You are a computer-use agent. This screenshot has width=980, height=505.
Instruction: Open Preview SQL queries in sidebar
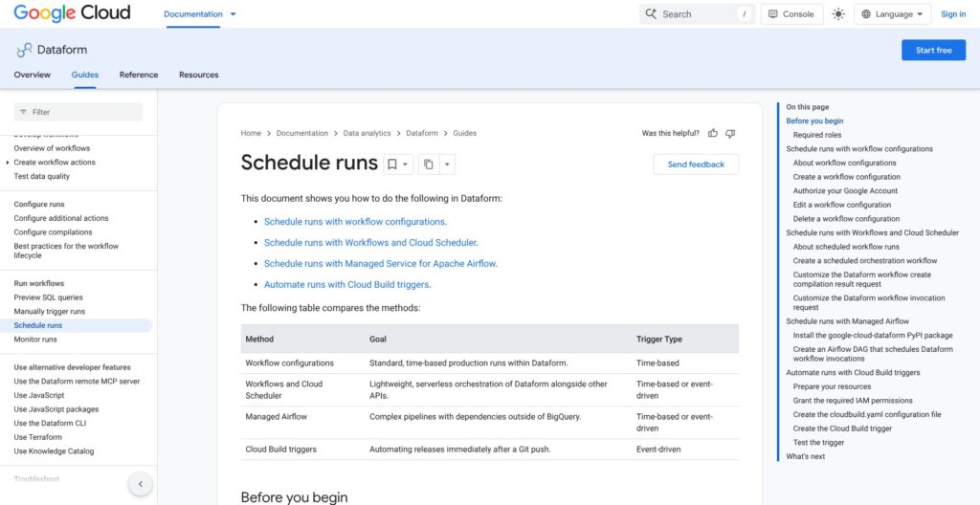(48, 297)
